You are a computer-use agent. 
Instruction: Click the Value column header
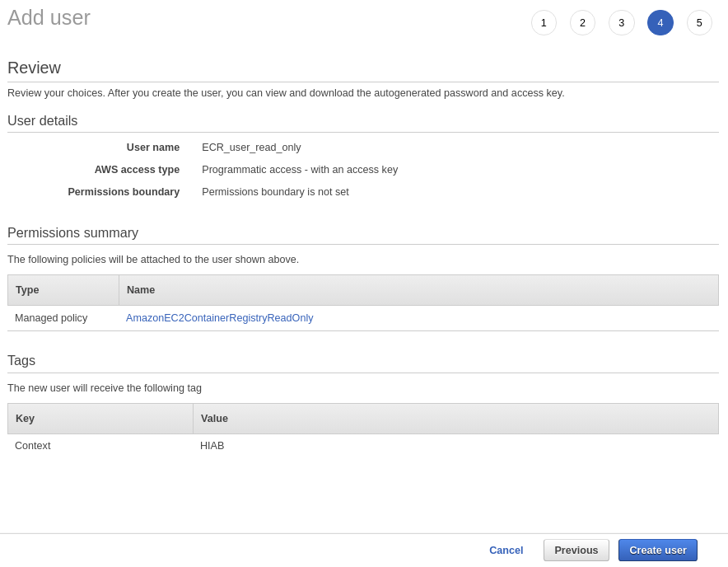click(214, 419)
